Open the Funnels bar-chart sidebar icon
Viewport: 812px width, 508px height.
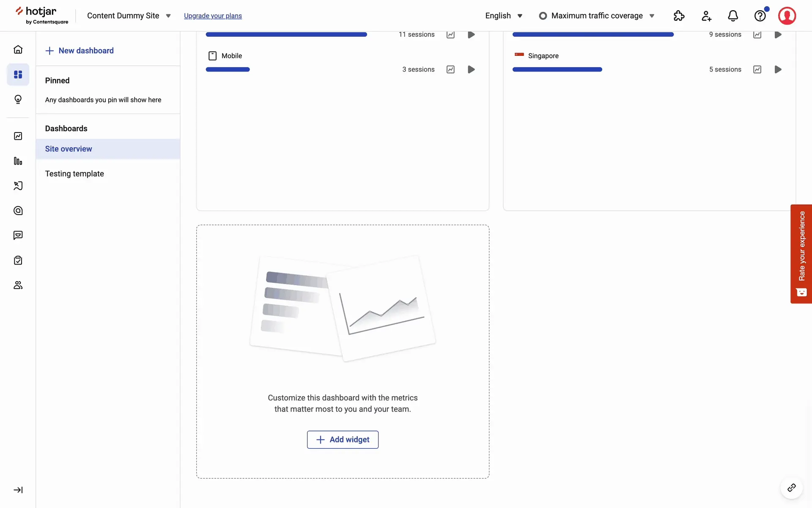[18, 161]
